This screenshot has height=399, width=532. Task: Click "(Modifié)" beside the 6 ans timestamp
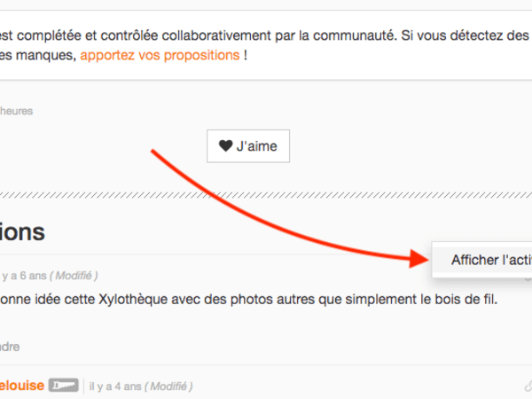[74, 276]
